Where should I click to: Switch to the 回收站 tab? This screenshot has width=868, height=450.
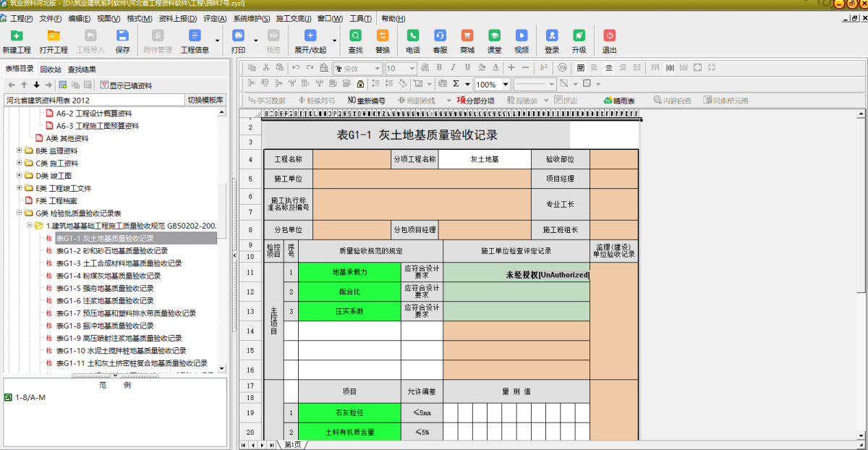point(51,69)
